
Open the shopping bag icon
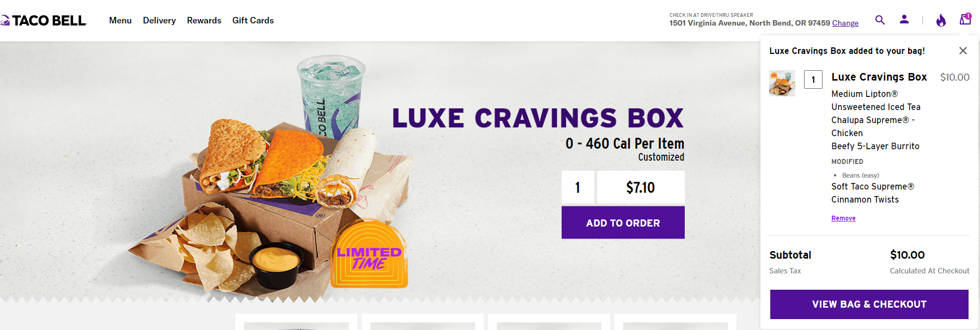pos(965,19)
